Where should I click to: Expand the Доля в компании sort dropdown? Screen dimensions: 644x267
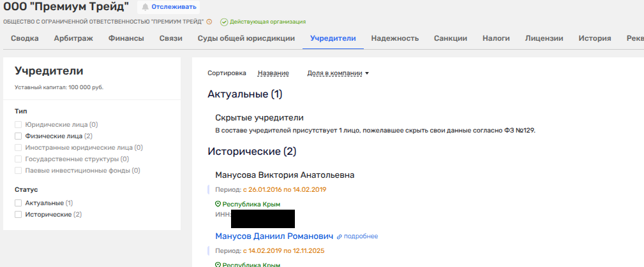click(x=338, y=73)
